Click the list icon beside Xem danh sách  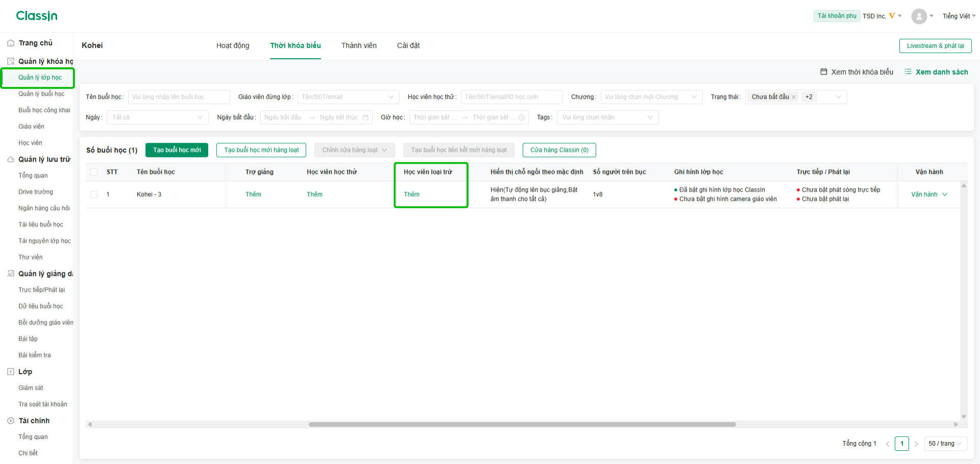[x=908, y=72]
